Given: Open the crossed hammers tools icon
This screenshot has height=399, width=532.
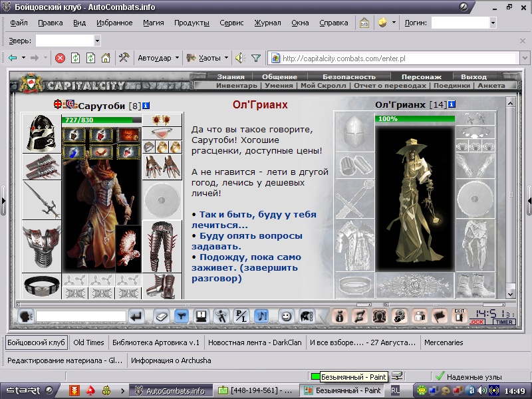Looking at the screenshot, I should click(124, 58).
